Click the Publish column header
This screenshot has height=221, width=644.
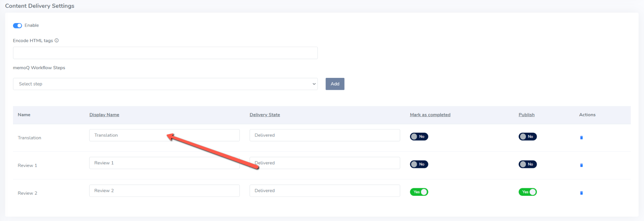tap(527, 115)
